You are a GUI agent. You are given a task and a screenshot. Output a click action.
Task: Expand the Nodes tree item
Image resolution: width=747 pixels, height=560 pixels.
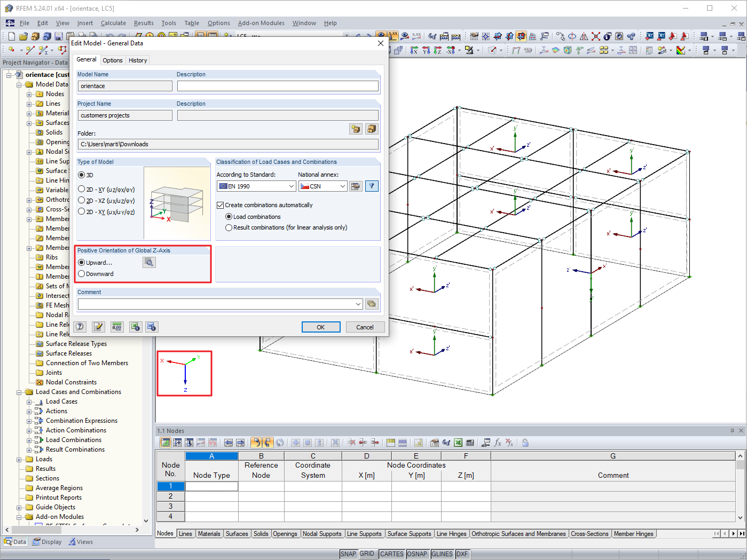click(x=29, y=94)
